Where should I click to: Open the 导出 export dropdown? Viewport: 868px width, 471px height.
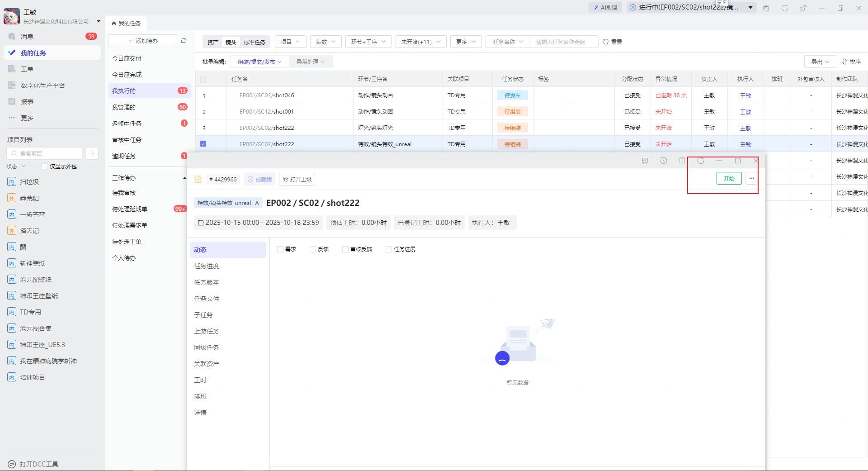click(x=820, y=62)
